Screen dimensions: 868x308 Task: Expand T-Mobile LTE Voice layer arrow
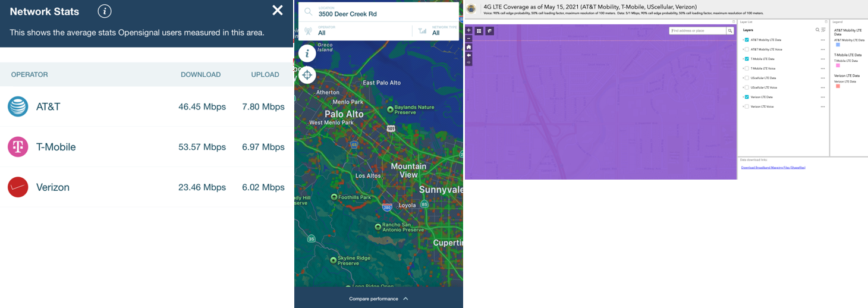click(743, 68)
